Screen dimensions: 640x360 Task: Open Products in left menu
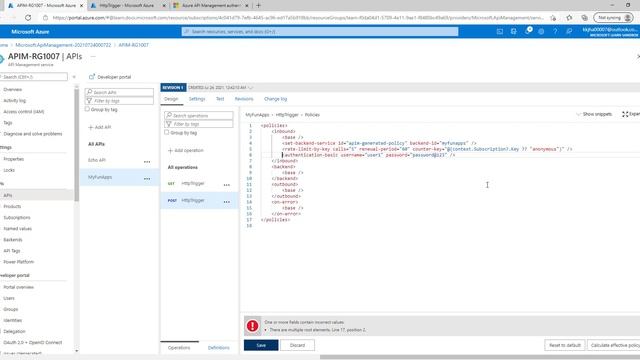[x=12, y=207]
